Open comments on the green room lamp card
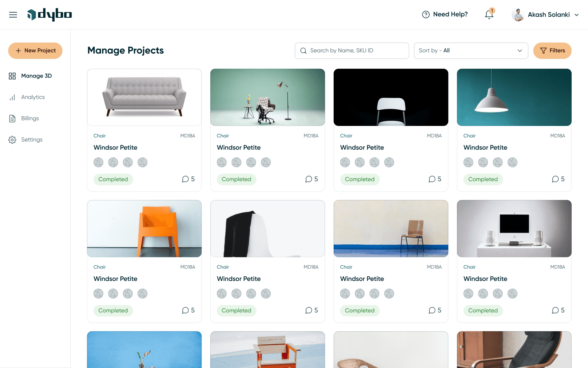The width and height of the screenshot is (588, 368). [311, 179]
